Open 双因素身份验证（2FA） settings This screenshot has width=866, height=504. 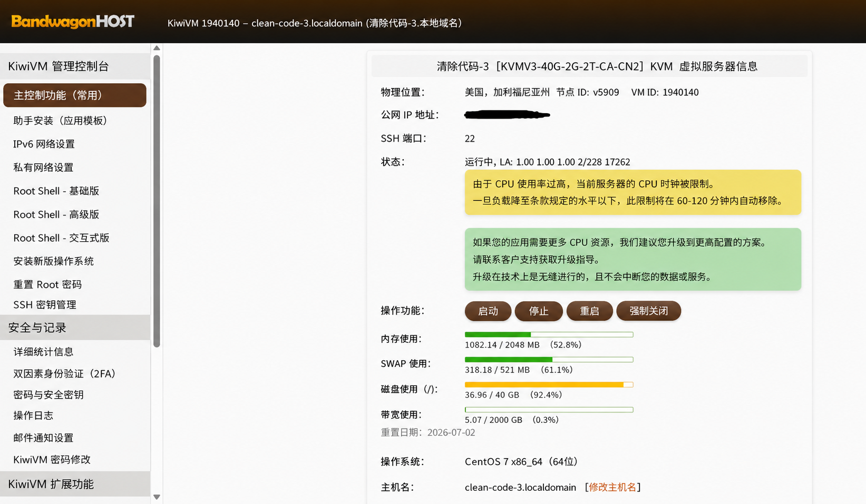(64, 373)
